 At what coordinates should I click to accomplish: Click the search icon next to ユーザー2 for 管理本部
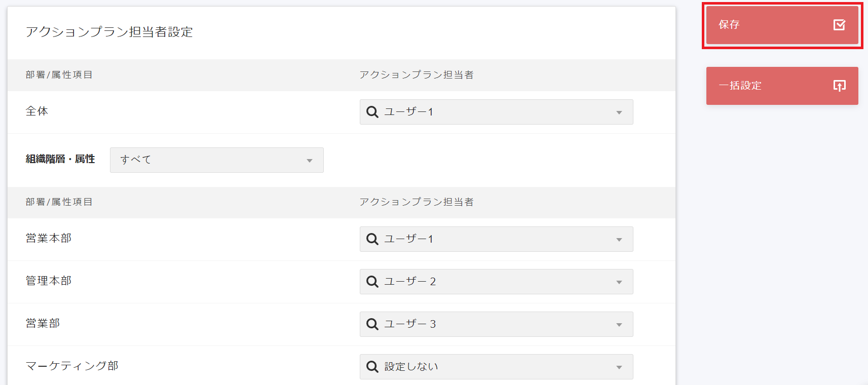tap(372, 281)
